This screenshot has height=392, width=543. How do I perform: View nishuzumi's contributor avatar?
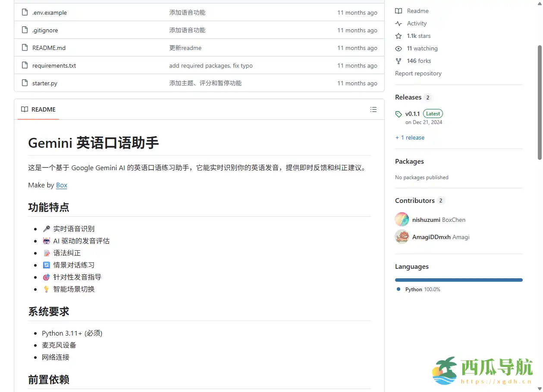(x=402, y=219)
